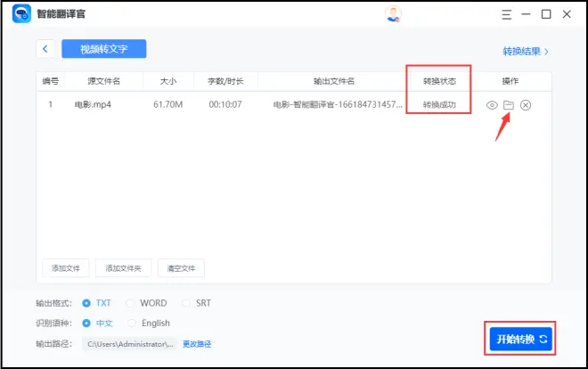Select TXT output format

tap(97, 303)
